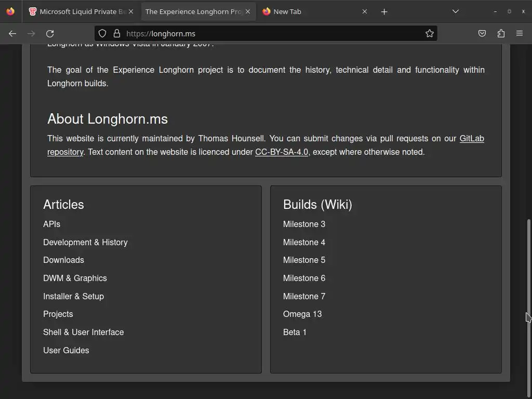Click the Firefox View icon
Image resolution: width=532 pixels, height=399 pixels.
click(x=10, y=11)
